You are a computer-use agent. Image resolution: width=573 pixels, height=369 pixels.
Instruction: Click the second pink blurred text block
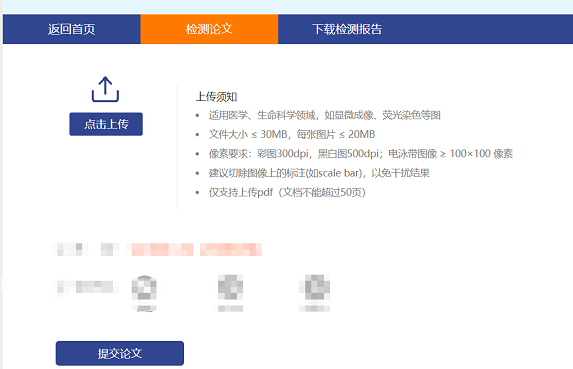(231, 250)
